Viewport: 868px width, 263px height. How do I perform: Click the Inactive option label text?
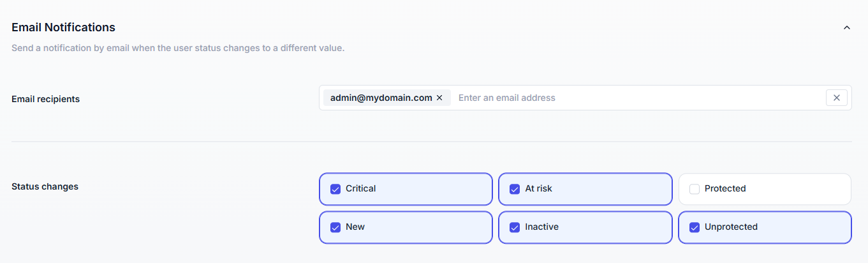click(x=541, y=227)
